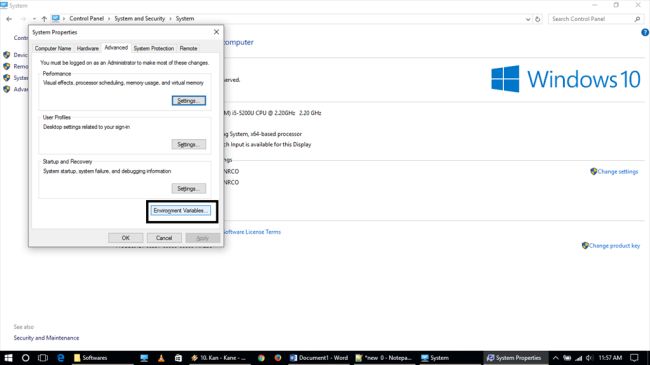Open Security and Maintenance link
650x365 pixels.
(46, 338)
